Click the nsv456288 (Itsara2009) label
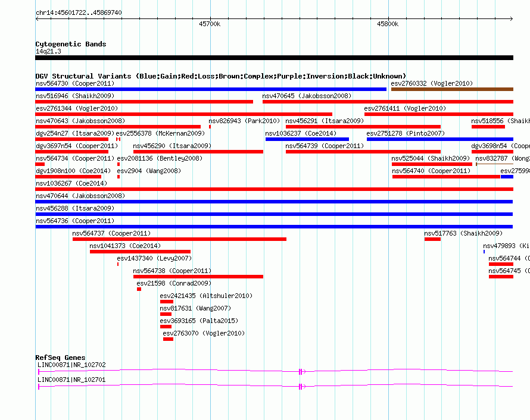 pos(75,208)
